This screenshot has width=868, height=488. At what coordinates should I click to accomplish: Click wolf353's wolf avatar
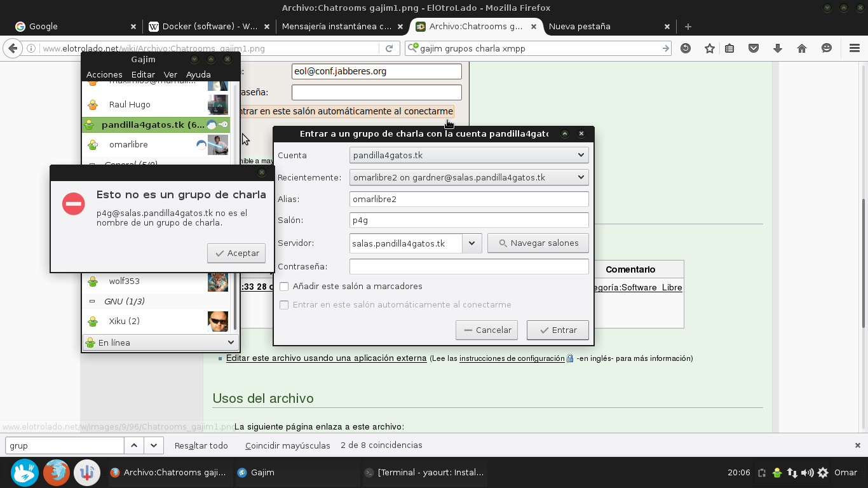pos(218,281)
